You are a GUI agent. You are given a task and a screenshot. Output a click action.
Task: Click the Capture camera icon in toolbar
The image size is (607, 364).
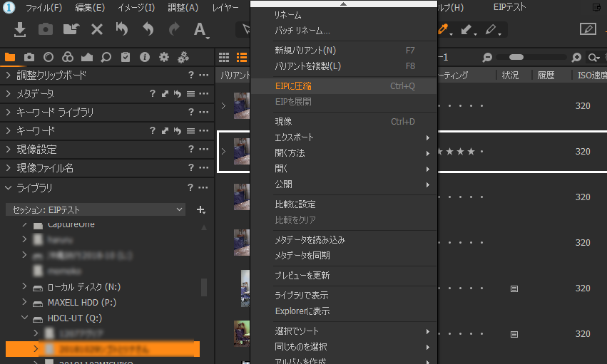(x=45, y=29)
